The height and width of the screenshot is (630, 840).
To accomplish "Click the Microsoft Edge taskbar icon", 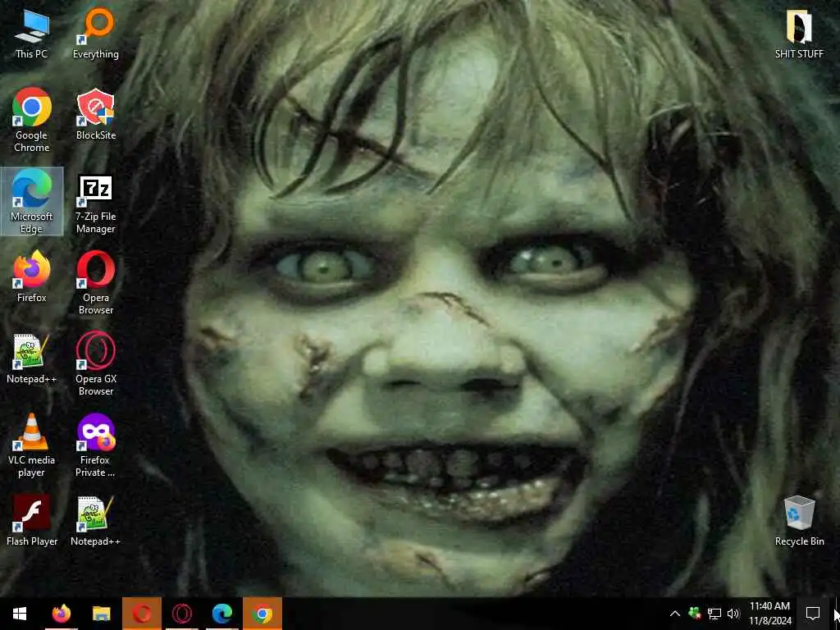I will (221, 614).
